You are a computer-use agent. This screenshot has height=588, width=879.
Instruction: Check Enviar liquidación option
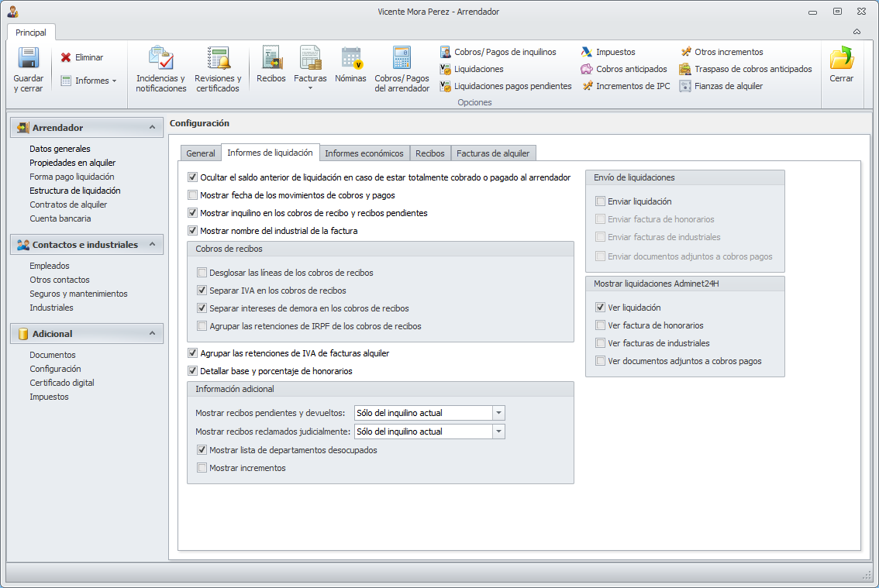(x=601, y=201)
